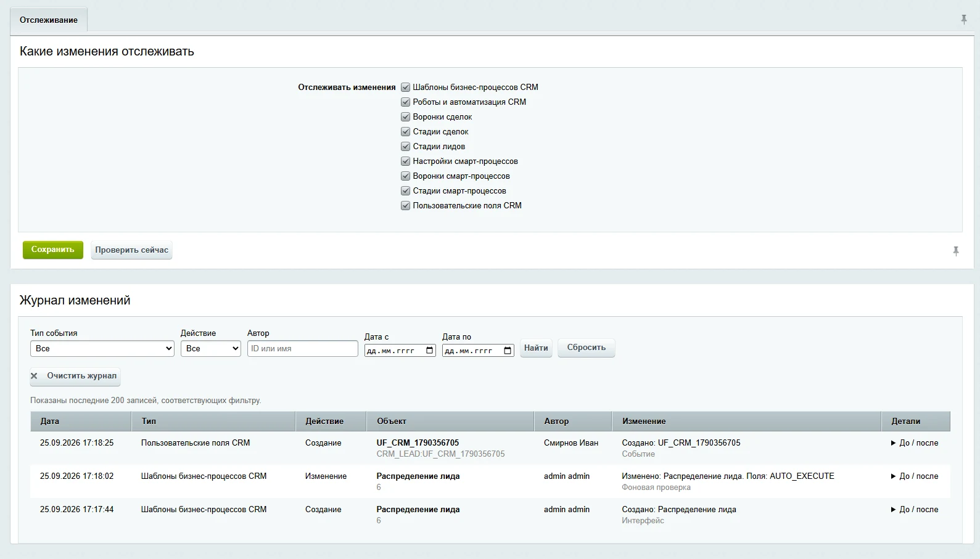Uncheck Пользовательские поля CRM tracking
The height and width of the screenshot is (559, 980).
406,206
